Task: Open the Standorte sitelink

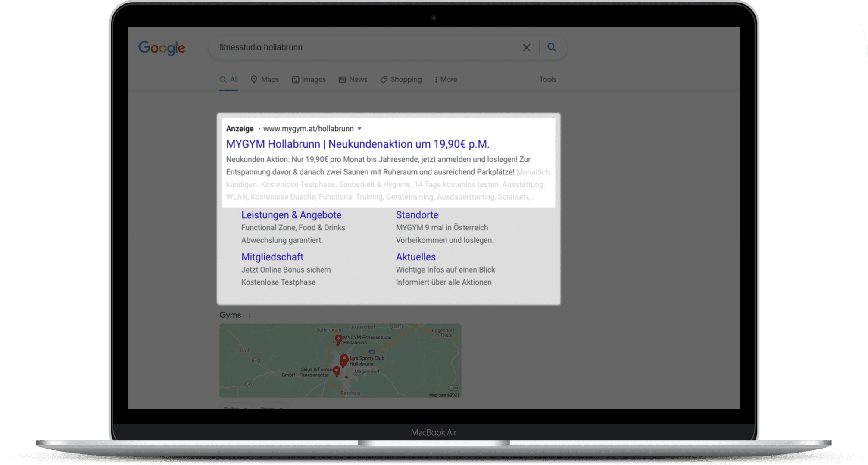Action: (x=417, y=215)
